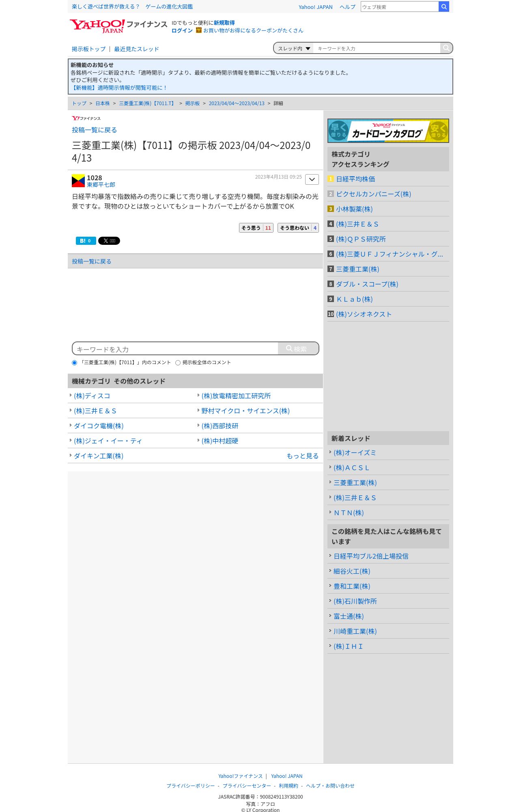Open new thread (株)ＡＣＳＬ
Image resolution: width=521 pixels, height=812 pixels.
coord(351,468)
